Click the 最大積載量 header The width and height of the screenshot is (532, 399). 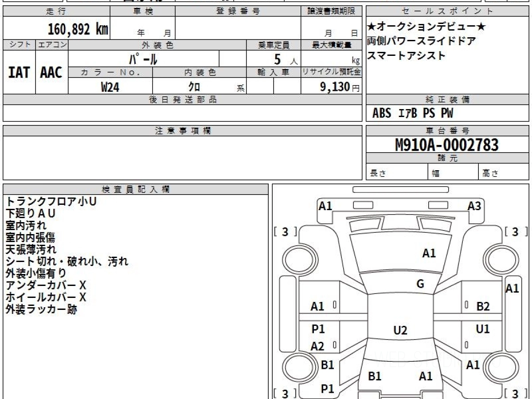tap(332, 45)
